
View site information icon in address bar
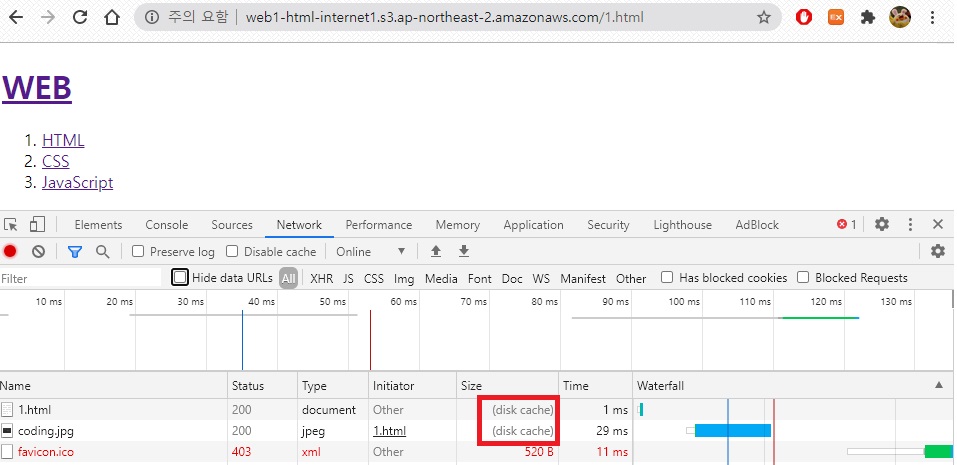tap(151, 17)
